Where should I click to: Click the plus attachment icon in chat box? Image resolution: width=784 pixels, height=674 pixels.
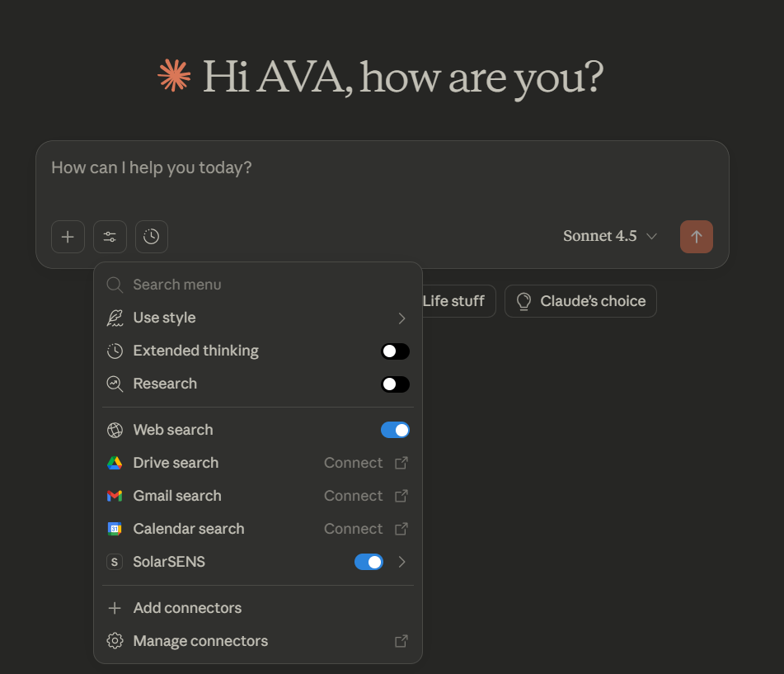(x=68, y=237)
